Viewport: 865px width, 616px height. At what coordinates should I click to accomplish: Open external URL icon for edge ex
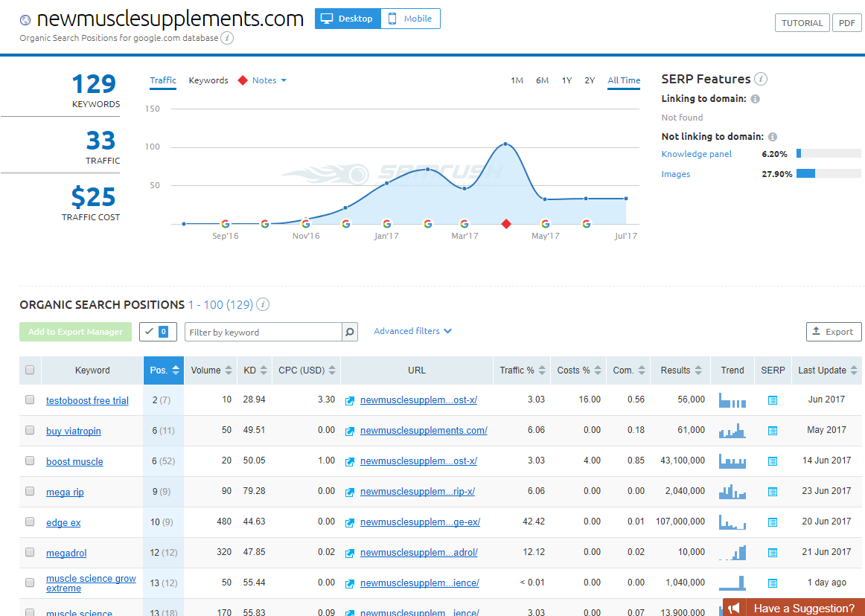[x=349, y=522]
